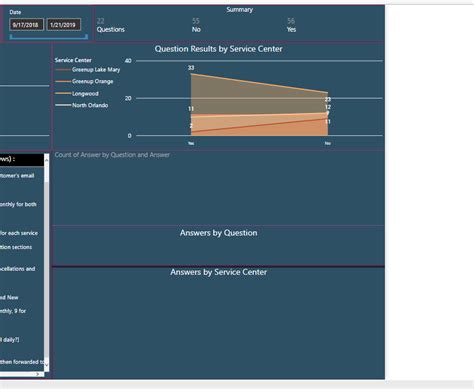This screenshot has width=474, height=389.
Task: Click the 33 data label in chart
Action: pyautogui.click(x=191, y=68)
